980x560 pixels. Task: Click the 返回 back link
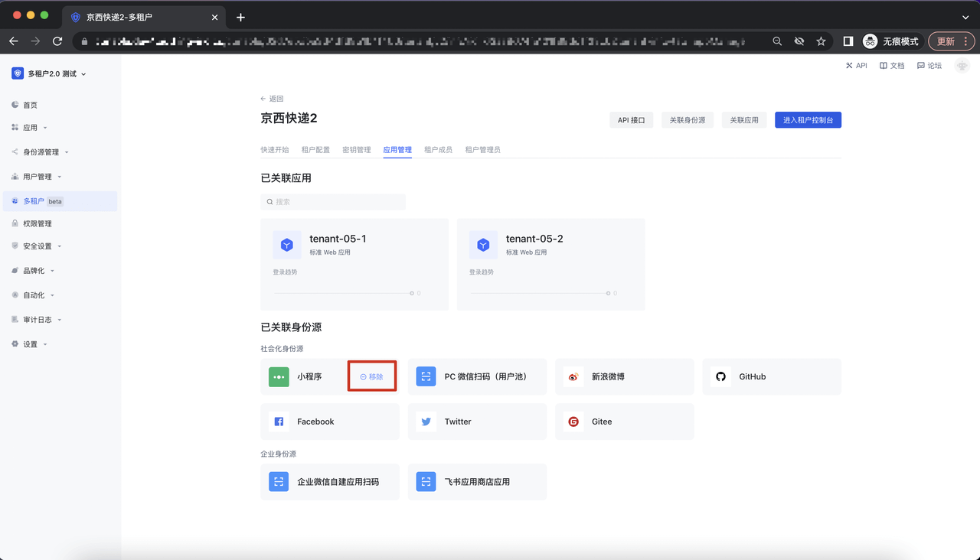[x=272, y=99]
